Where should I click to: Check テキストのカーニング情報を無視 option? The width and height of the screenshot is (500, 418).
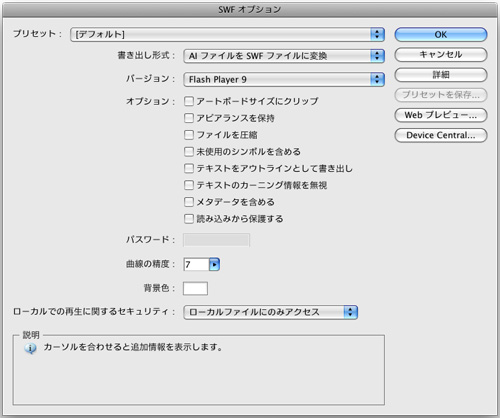tap(189, 185)
